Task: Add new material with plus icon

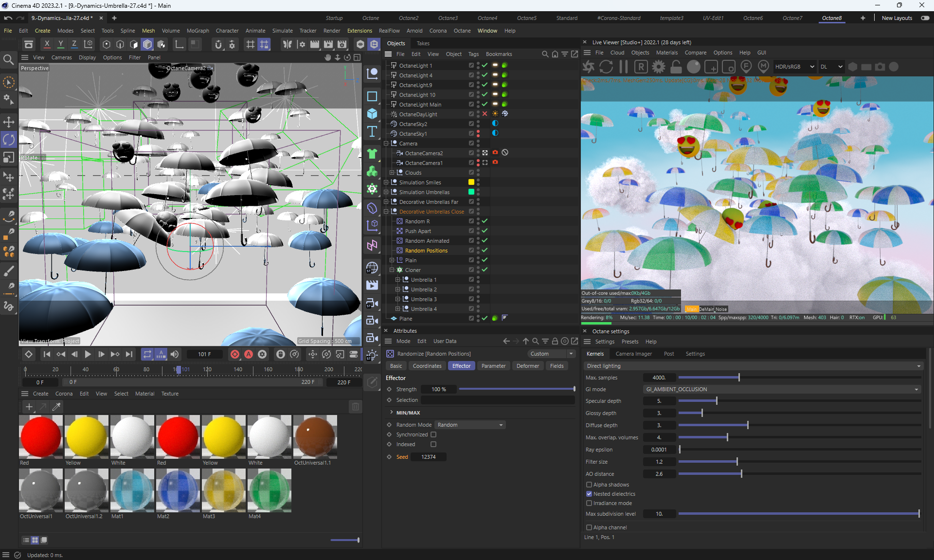Action: (x=29, y=407)
